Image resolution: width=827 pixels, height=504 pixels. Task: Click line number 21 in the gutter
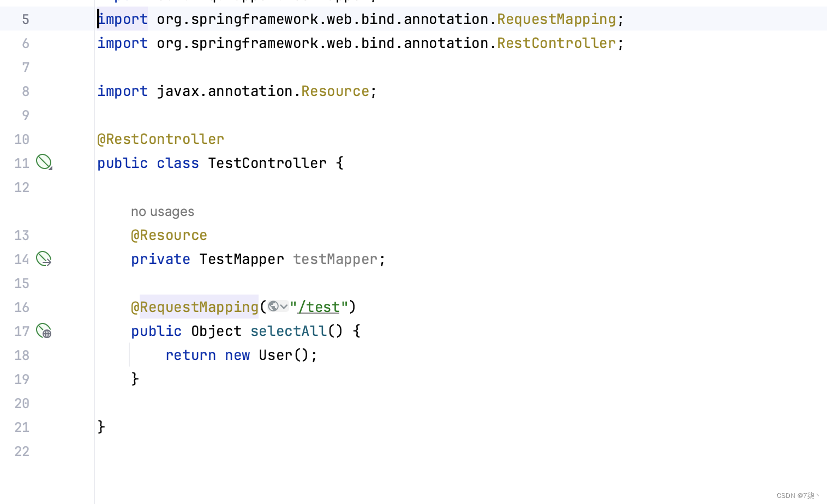coord(22,428)
